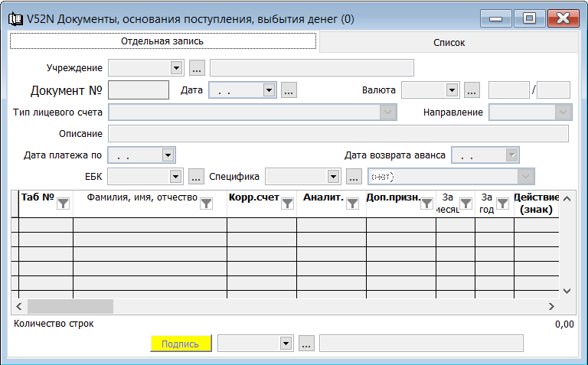Switch to the Список tab

coord(449,43)
